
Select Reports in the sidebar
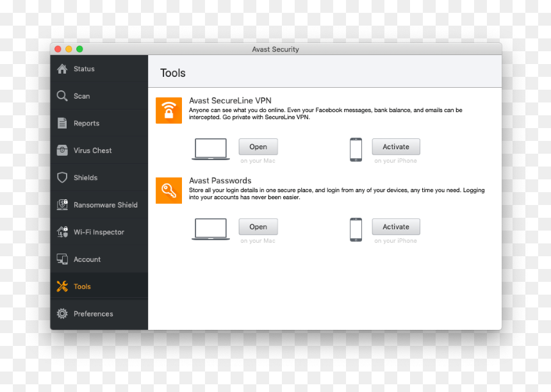click(x=99, y=123)
